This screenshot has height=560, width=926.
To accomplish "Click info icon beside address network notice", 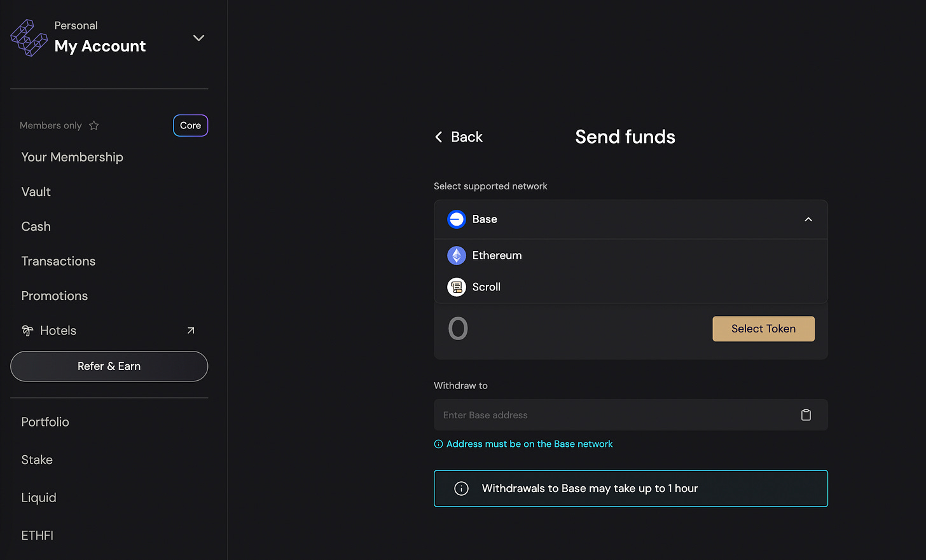I will [x=438, y=444].
